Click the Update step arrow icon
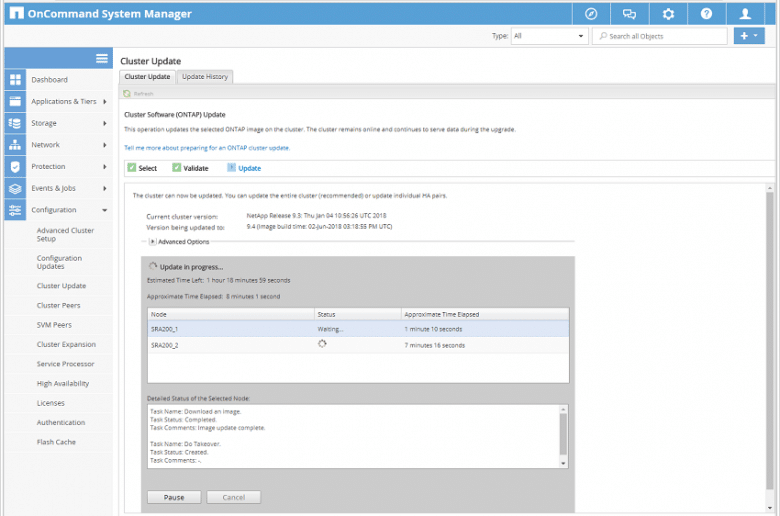The height and width of the screenshot is (516, 780). pos(231,168)
